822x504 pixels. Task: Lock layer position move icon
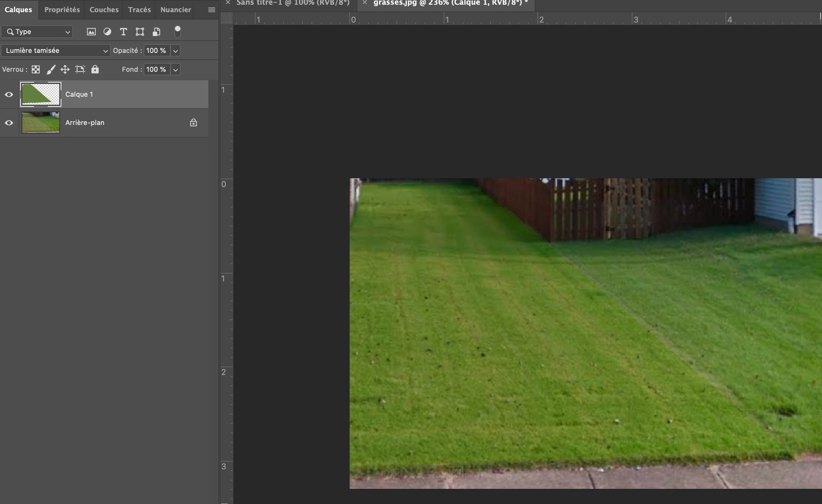[x=65, y=69]
